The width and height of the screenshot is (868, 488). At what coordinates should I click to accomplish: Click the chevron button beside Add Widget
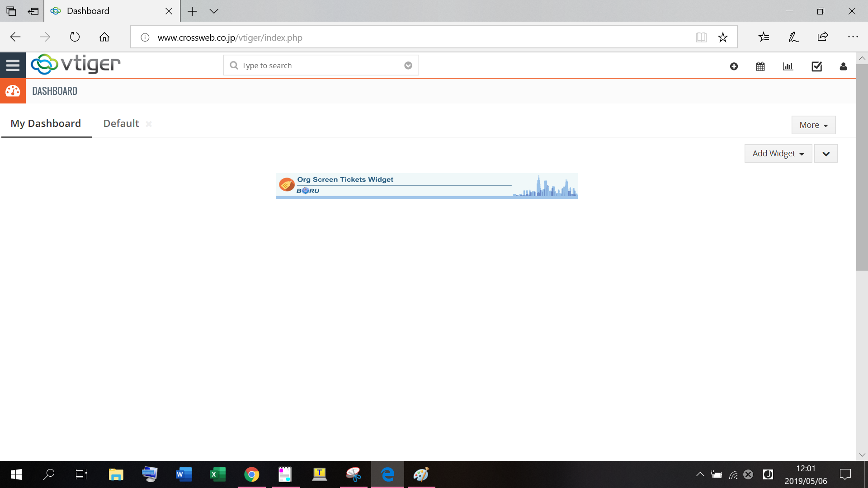pos(826,154)
